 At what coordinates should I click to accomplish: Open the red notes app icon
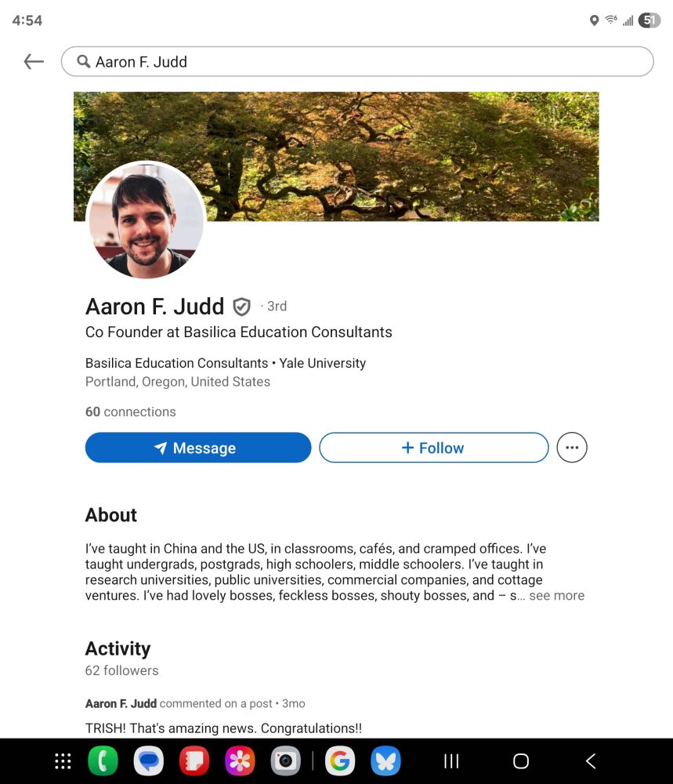pyautogui.click(x=194, y=761)
